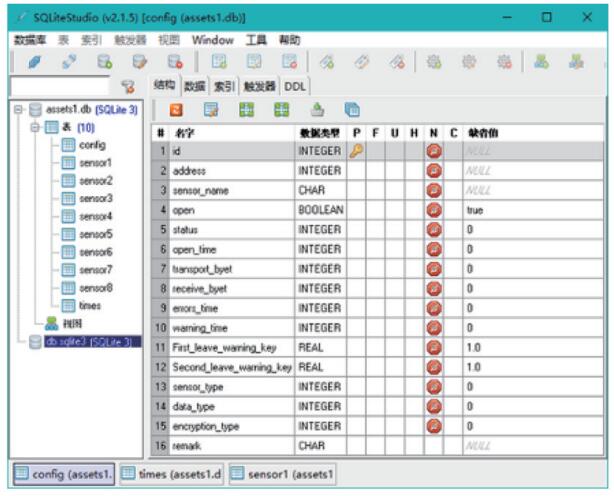Select the address column name cell
The image size is (614, 496).
point(232,171)
